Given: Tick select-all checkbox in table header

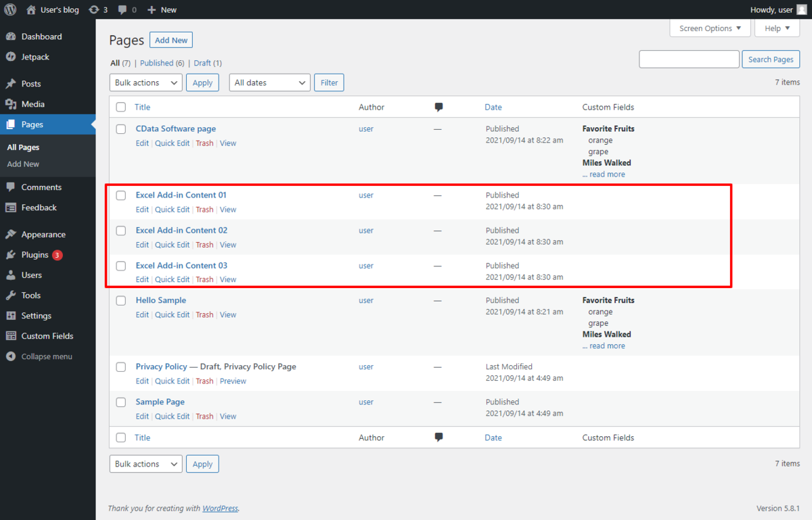Looking at the screenshot, I should 120,107.
